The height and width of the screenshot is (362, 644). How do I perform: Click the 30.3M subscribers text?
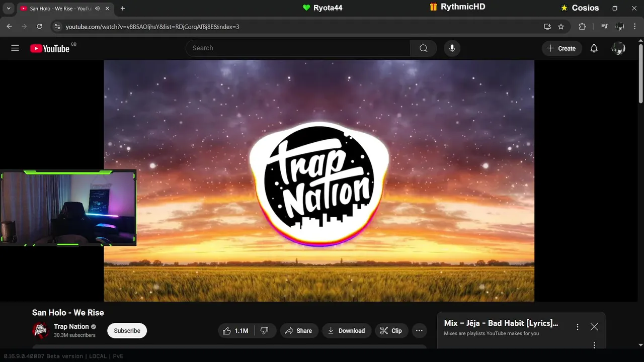[x=74, y=335]
